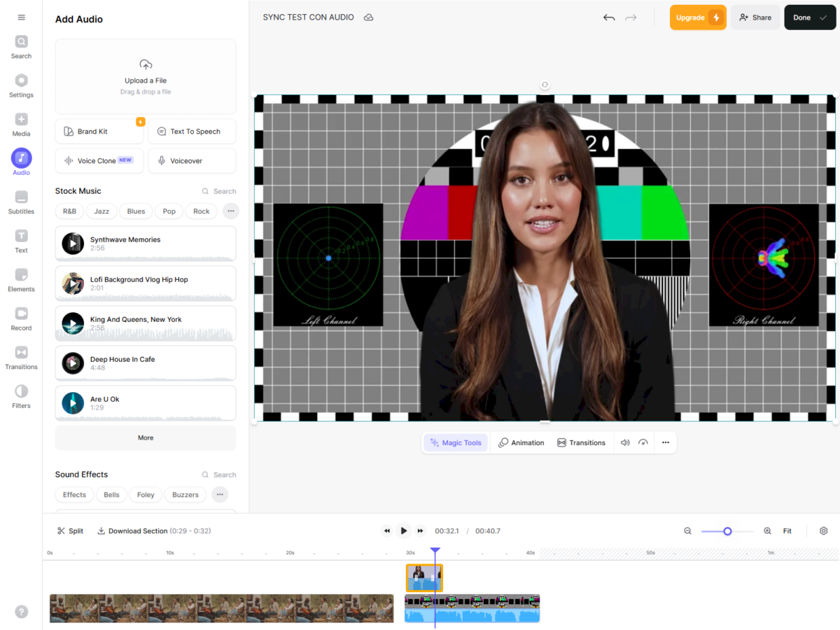840x630 pixels.
Task: Redo the last action
Action: click(631, 17)
